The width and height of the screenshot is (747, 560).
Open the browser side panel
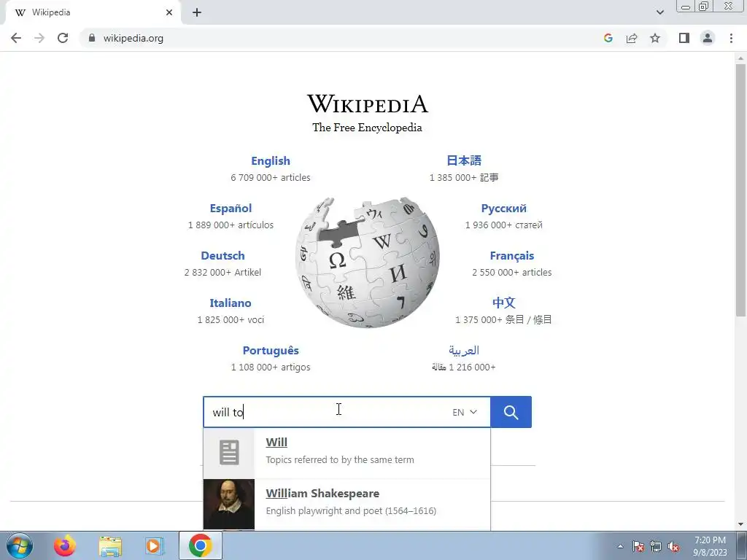pos(684,38)
